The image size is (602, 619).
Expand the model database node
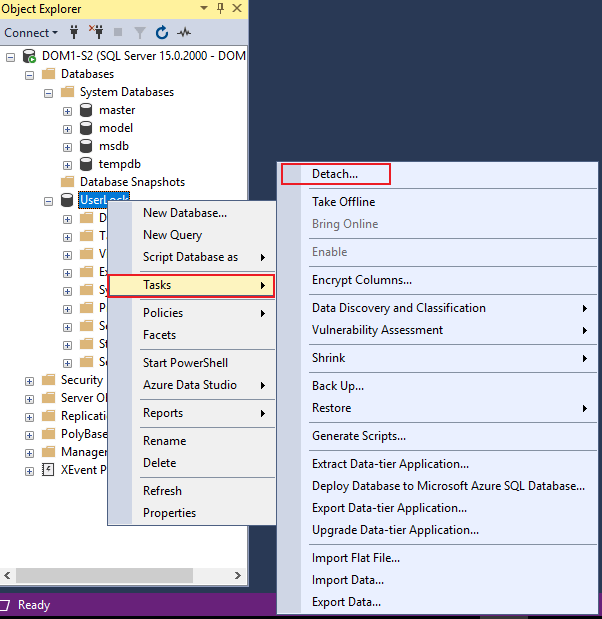click(68, 129)
